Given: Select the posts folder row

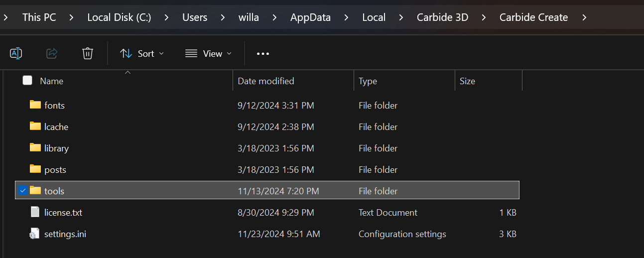Looking at the screenshot, I should pos(55,169).
